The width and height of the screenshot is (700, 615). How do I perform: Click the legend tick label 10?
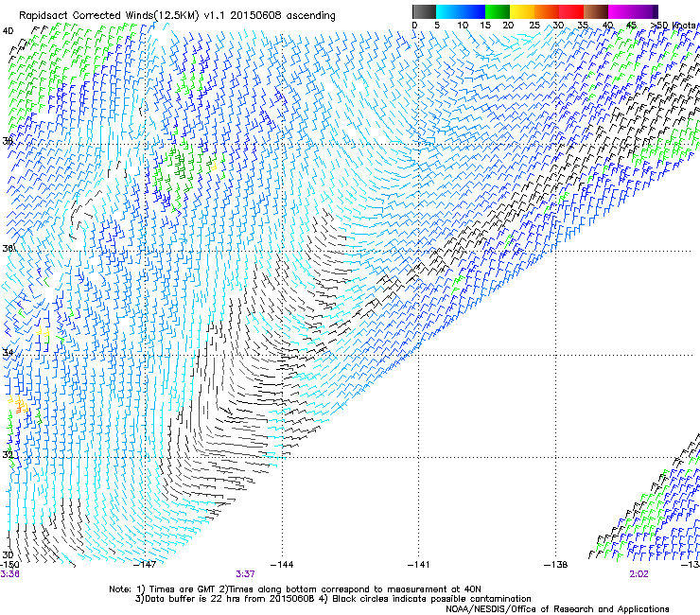[463, 26]
